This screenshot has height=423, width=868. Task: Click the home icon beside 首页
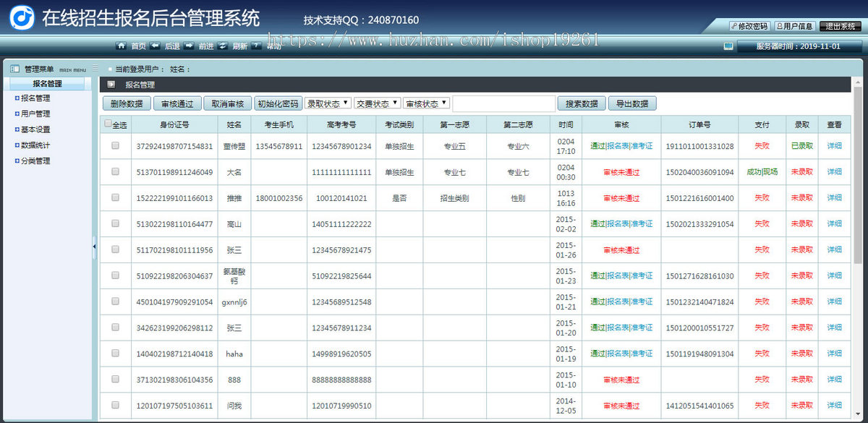[x=122, y=46]
